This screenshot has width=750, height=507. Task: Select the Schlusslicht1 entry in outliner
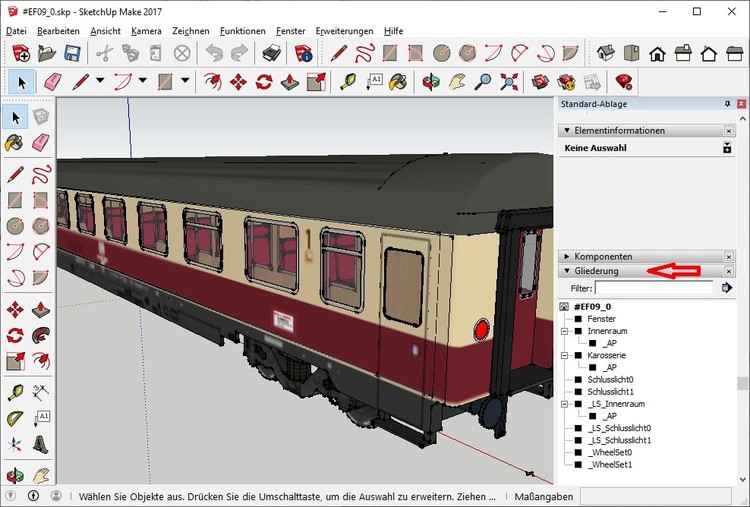click(611, 391)
